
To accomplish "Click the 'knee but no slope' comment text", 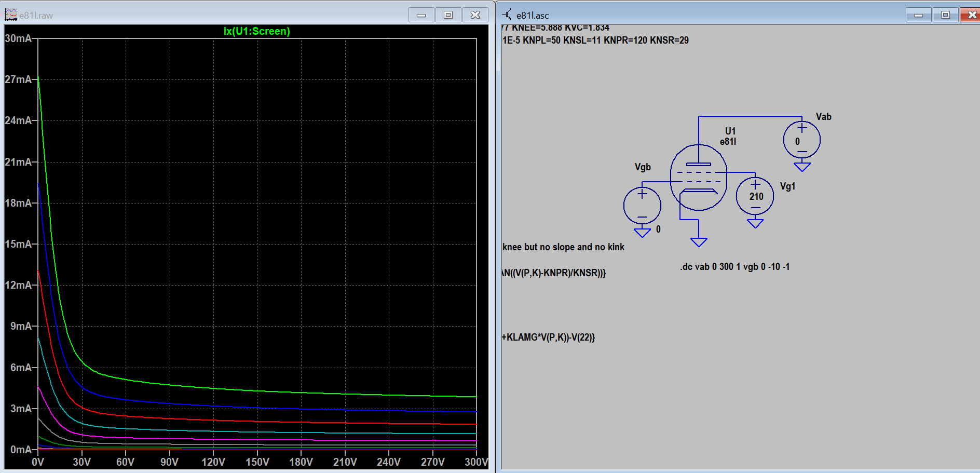I will coord(563,247).
